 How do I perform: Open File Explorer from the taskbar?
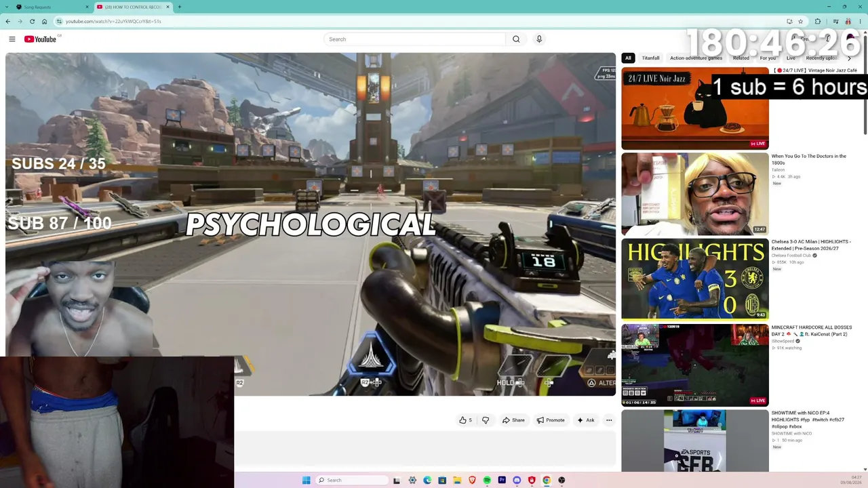tap(457, 480)
